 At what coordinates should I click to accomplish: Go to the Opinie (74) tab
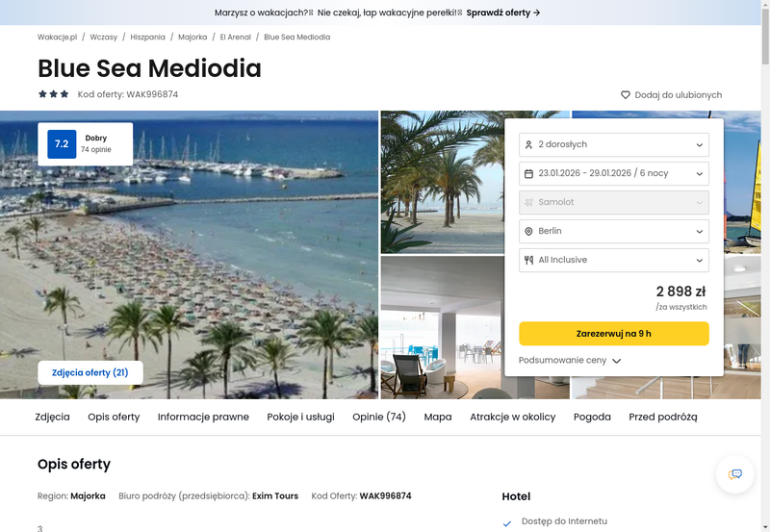tap(378, 418)
